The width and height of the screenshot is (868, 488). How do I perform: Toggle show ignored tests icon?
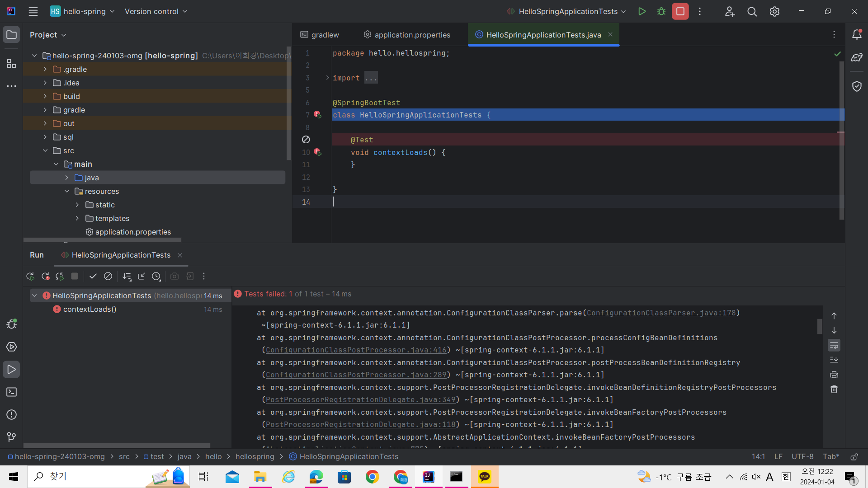[108, 276]
